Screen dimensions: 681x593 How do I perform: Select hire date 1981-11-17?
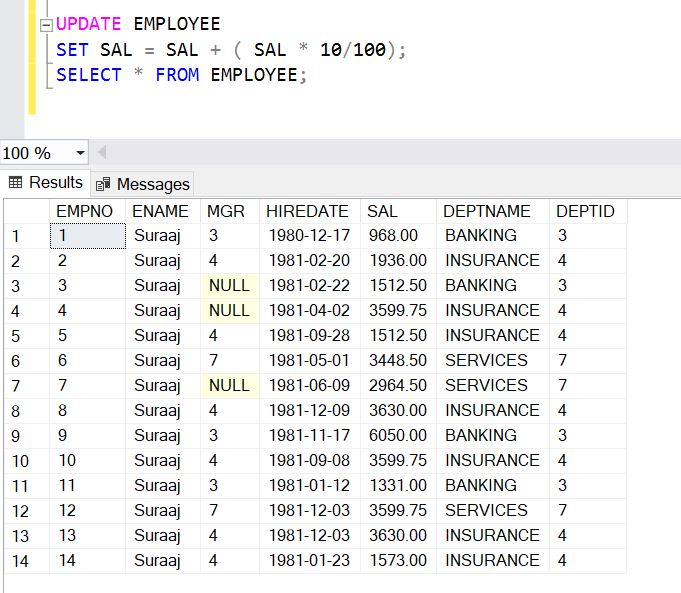(310, 436)
